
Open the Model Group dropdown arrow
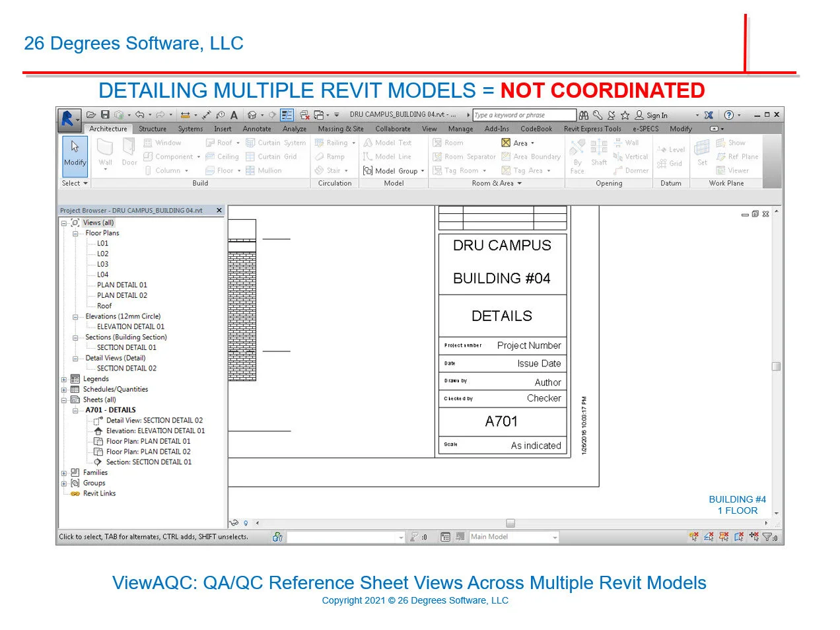423,171
